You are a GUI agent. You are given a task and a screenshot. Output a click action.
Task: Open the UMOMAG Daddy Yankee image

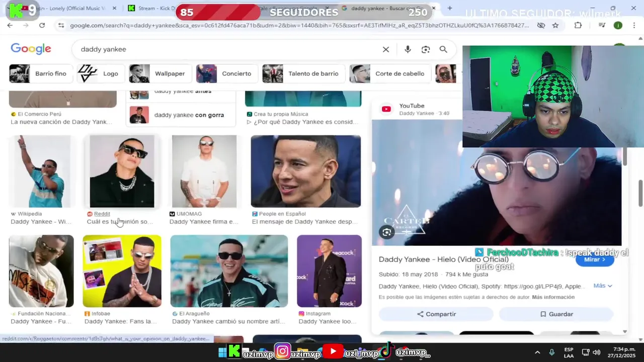coord(204,171)
